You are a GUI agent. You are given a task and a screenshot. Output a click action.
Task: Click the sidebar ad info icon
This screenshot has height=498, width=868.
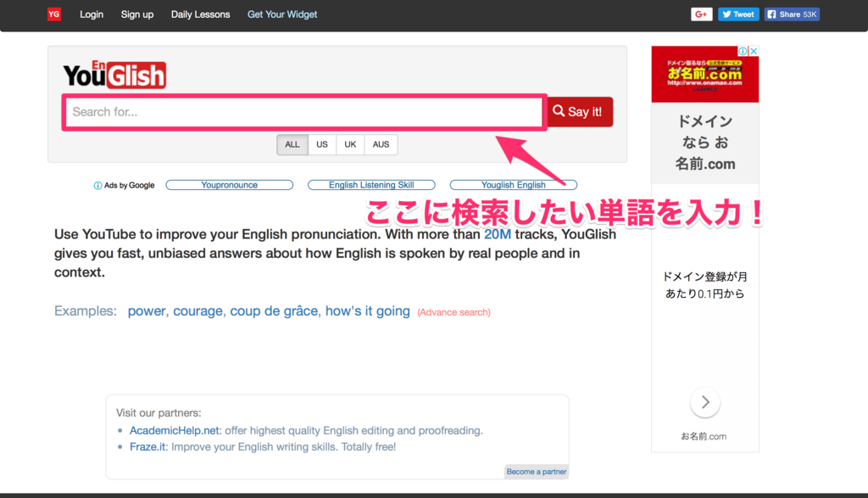pos(743,51)
